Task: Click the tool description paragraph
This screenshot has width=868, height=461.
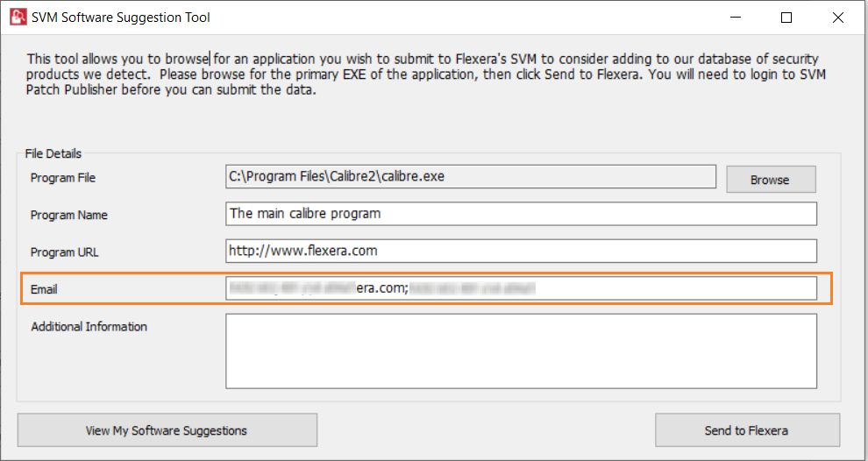Action: pyautogui.click(x=426, y=74)
